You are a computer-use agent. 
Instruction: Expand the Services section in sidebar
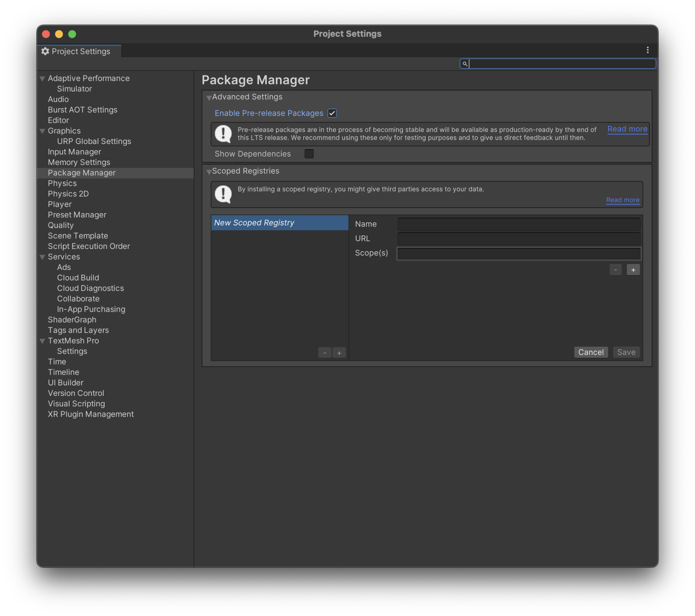coord(42,257)
